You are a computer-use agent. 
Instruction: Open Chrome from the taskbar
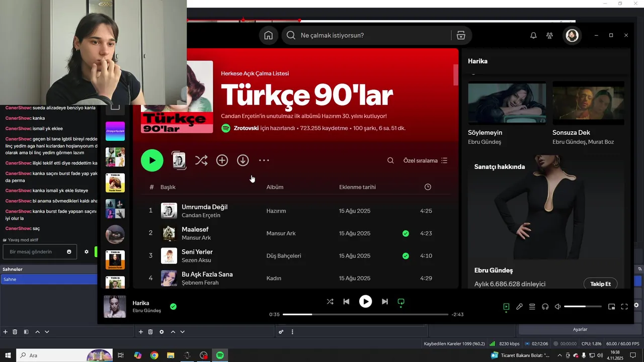click(154, 355)
